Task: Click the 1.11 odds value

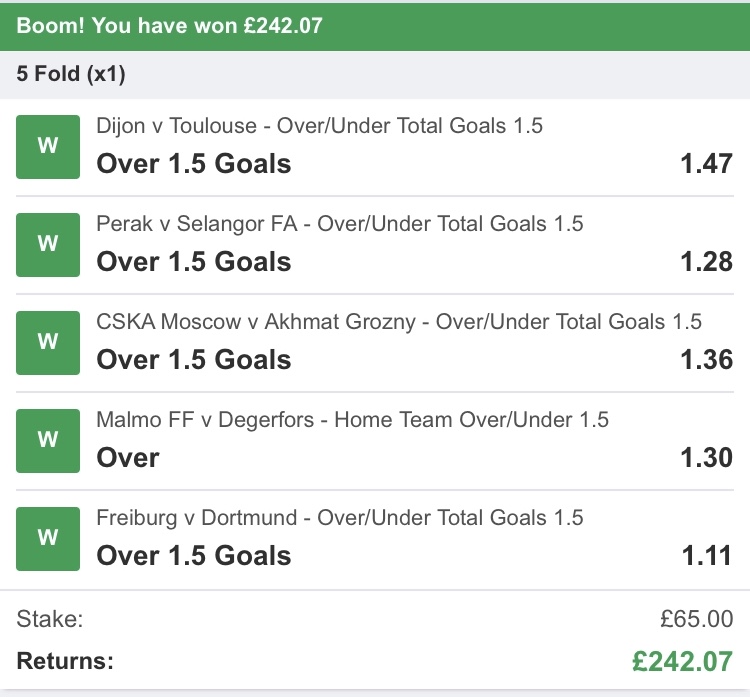Action: [x=708, y=555]
